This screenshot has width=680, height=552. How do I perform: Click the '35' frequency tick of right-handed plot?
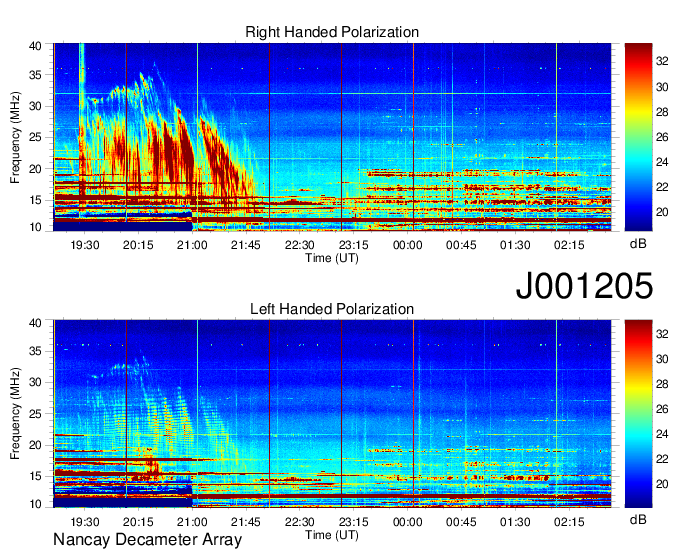pyautogui.click(x=35, y=75)
